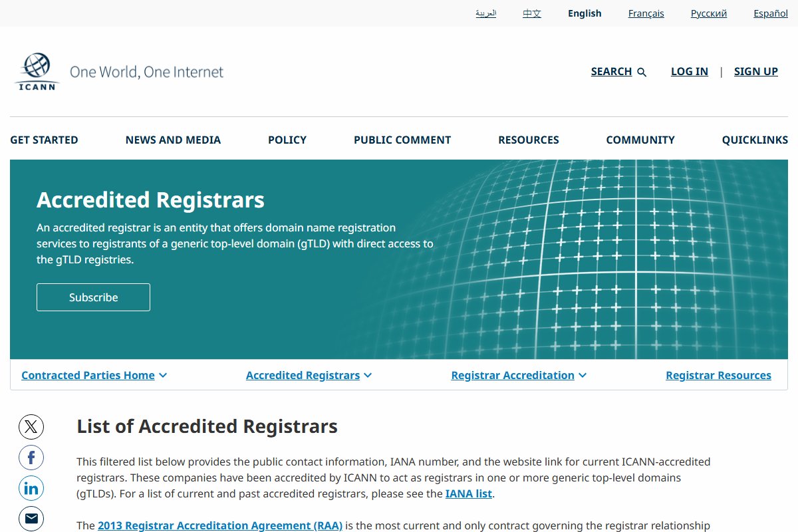Share page on LinkedIn icon
The image size is (798, 532).
click(x=31, y=489)
